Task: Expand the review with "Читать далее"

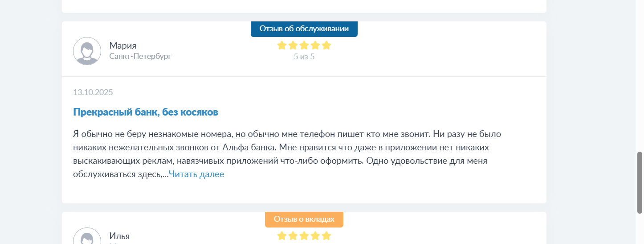Action: [x=196, y=174]
